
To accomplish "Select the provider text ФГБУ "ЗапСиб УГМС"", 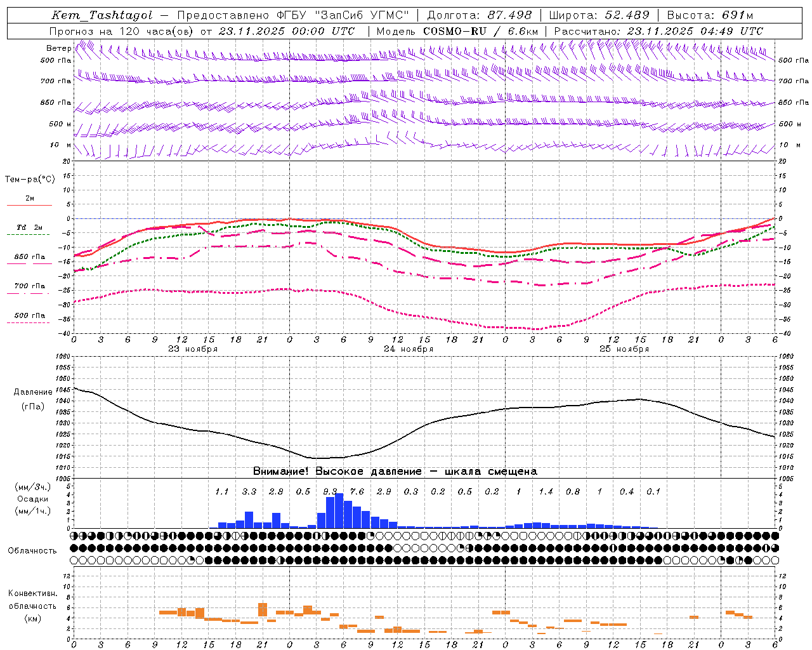I will point(343,15).
